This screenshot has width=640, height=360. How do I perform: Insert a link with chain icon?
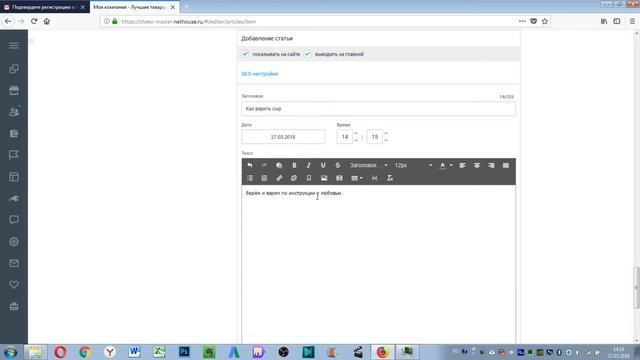(x=279, y=178)
